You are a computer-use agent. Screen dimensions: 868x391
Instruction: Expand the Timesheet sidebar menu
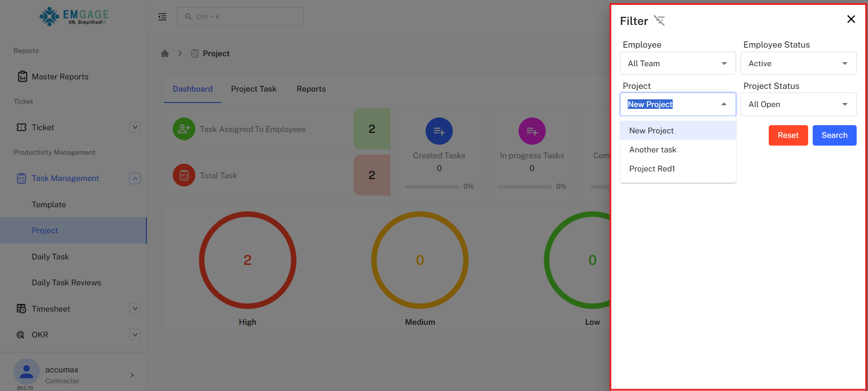[135, 309]
